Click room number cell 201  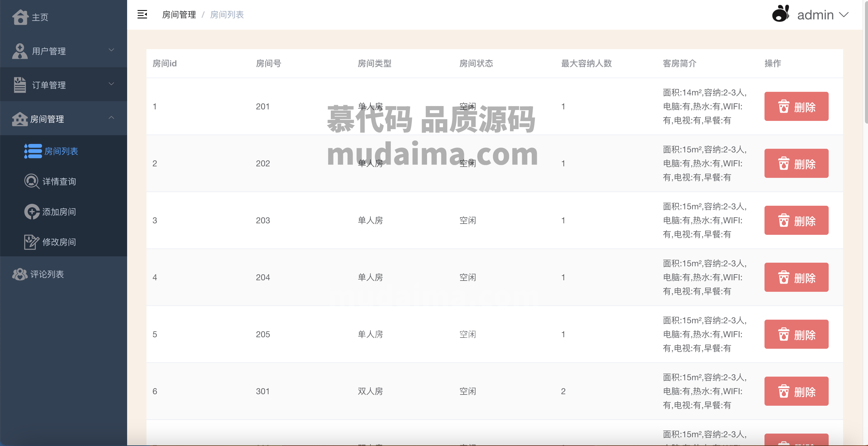point(263,107)
